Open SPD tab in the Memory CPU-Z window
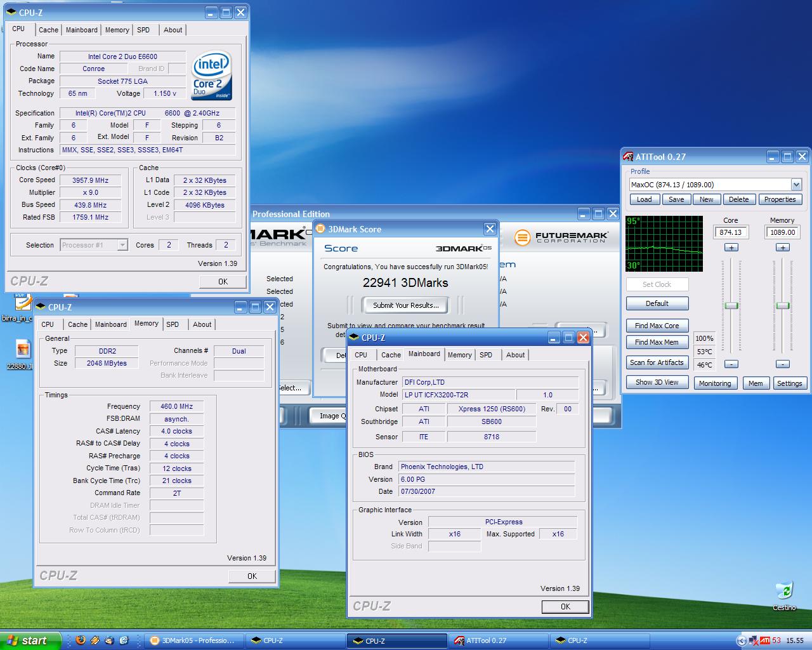This screenshot has width=812, height=650. tap(173, 324)
